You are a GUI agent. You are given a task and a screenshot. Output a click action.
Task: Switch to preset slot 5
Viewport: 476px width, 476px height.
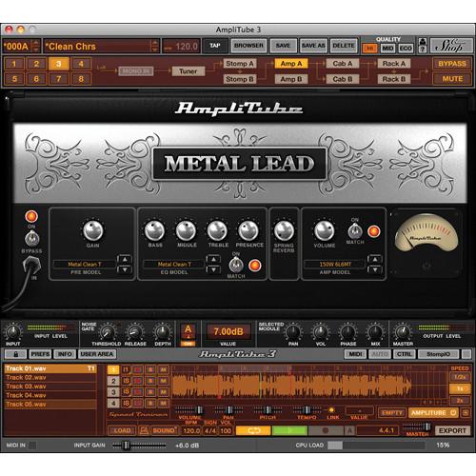[x=14, y=79]
